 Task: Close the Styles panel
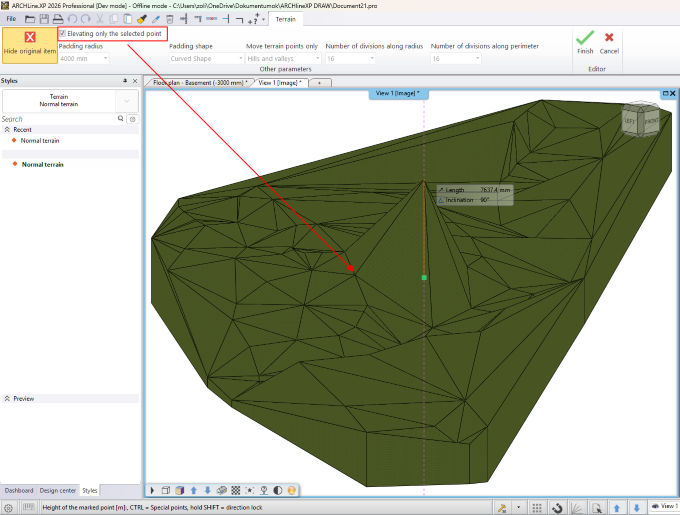135,81
